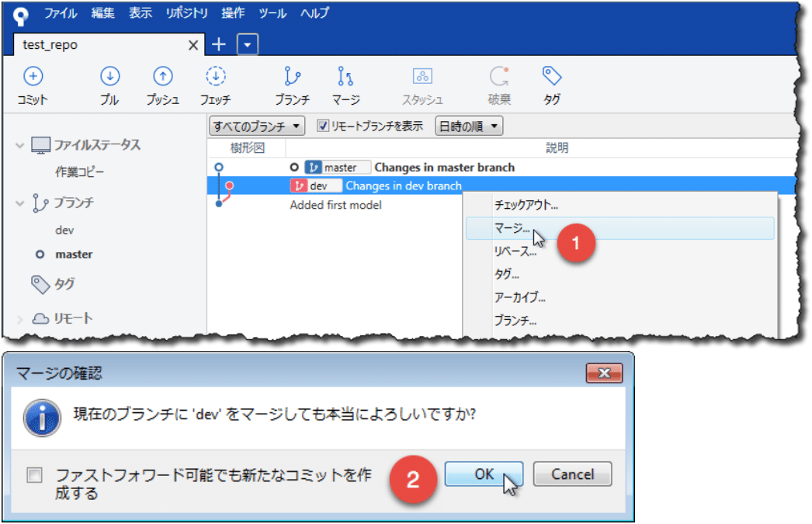Collapse the Branches (ブランチ) section
The height and width of the screenshot is (524, 812).
[x=19, y=203]
